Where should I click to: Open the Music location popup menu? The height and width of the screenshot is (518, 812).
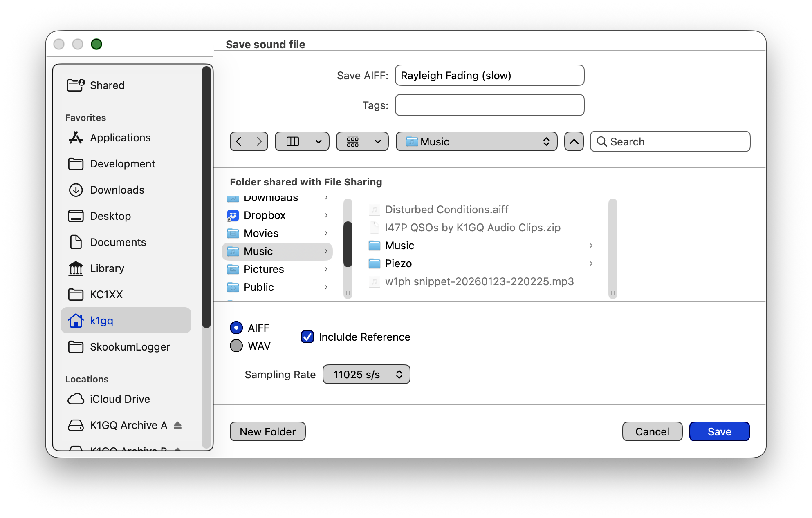pyautogui.click(x=476, y=141)
